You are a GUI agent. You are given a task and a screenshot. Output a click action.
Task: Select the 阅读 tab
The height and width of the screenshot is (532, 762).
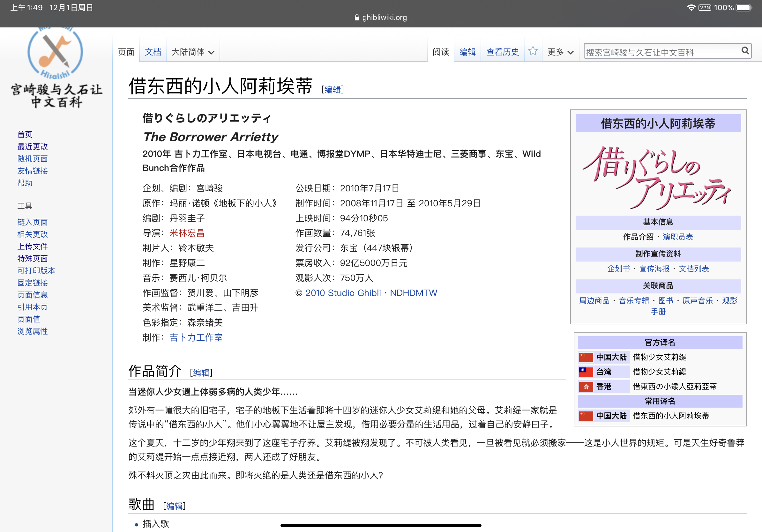coord(441,52)
